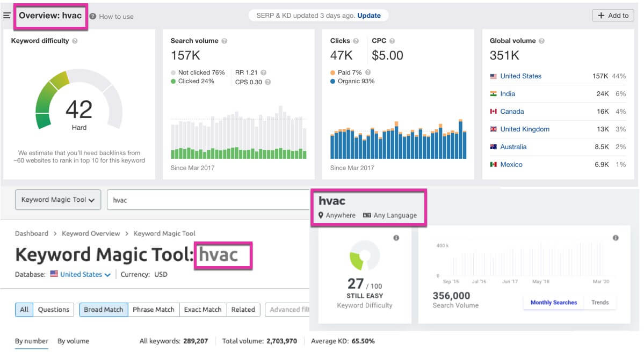644x359 pixels.
Task: Click the How to use help icon
Action: (93, 17)
